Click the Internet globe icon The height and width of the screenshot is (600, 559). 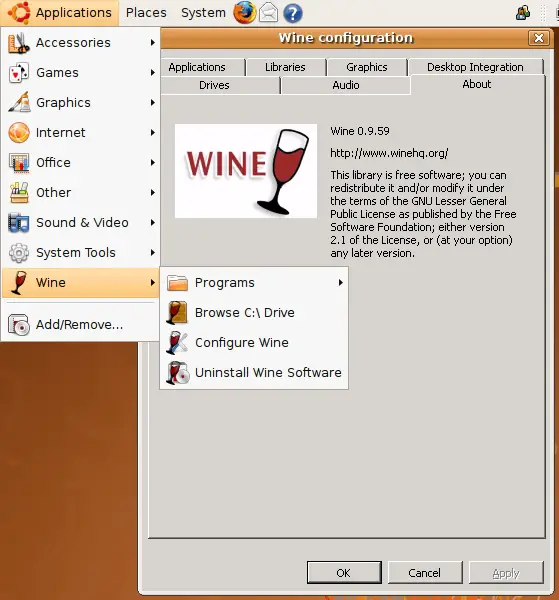pyautogui.click(x=19, y=132)
